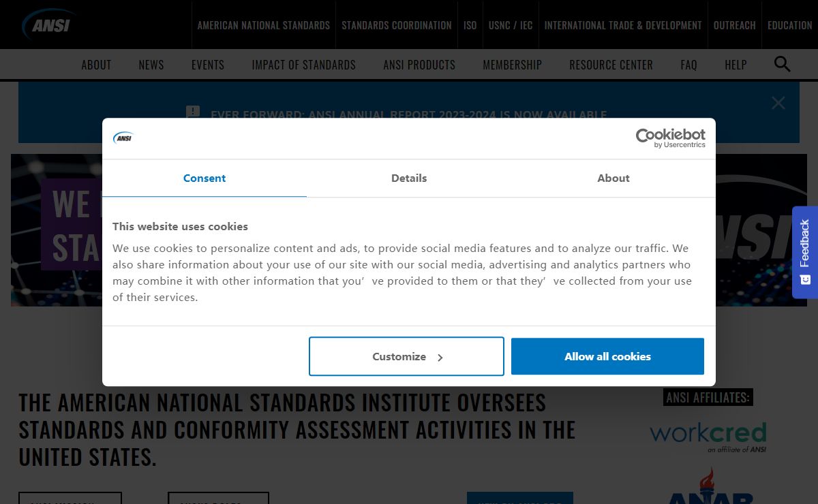Click the ANSI logo in the header
The image size is (818, 504).
pyautogui.click(x=48, y=25)
